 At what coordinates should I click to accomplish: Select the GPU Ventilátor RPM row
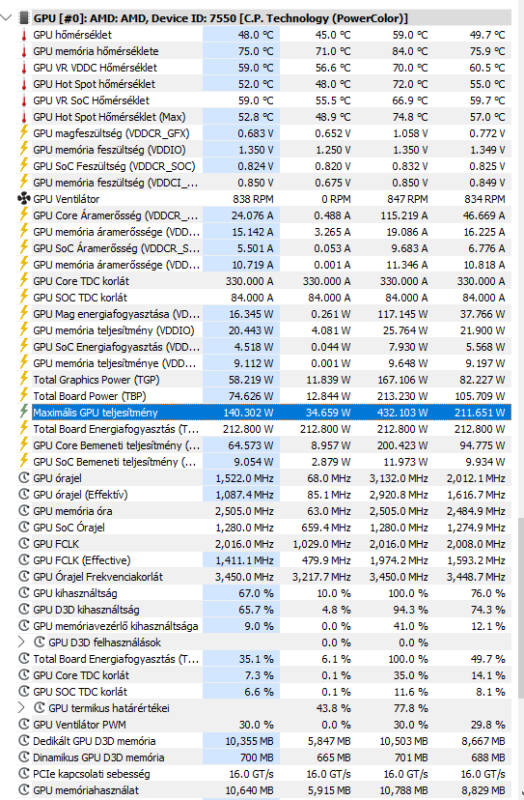coord(264,199)
